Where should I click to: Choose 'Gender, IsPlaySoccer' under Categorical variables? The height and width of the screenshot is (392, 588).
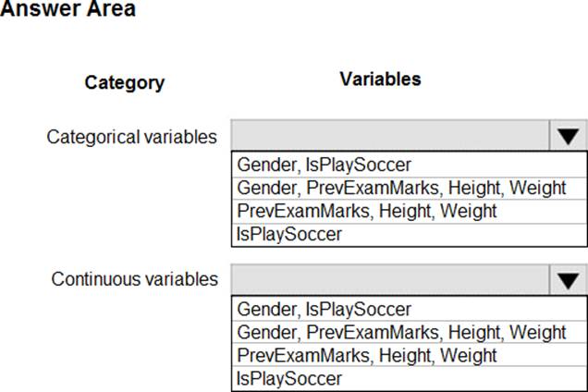point(324,165)
